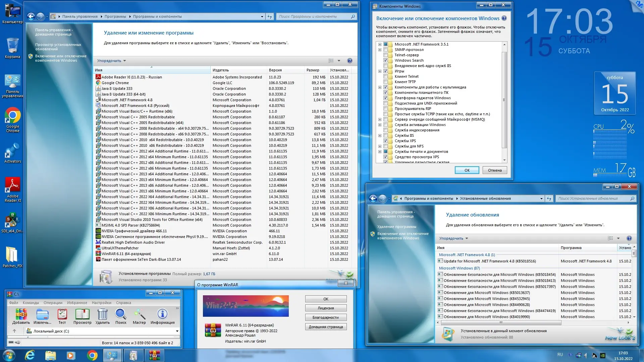The width and height of the screenshot is (644, 362).
Task: Open the Локальный диск (C:) drive dropdown
Action: (177, 331)
